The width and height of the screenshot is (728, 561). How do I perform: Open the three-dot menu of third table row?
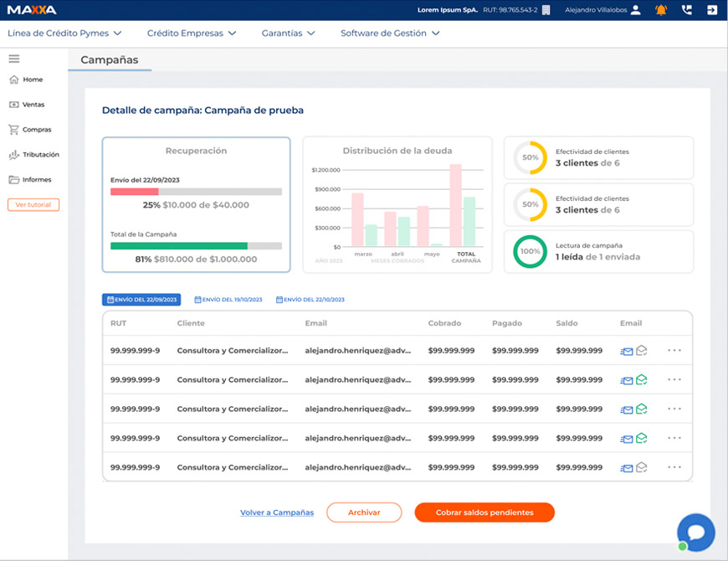[x=674, y=409]
